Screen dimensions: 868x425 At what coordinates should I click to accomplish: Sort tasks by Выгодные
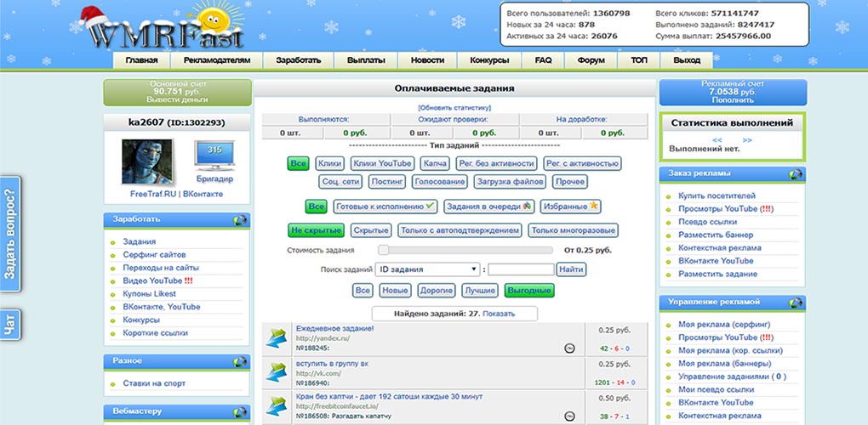[529, 291]
